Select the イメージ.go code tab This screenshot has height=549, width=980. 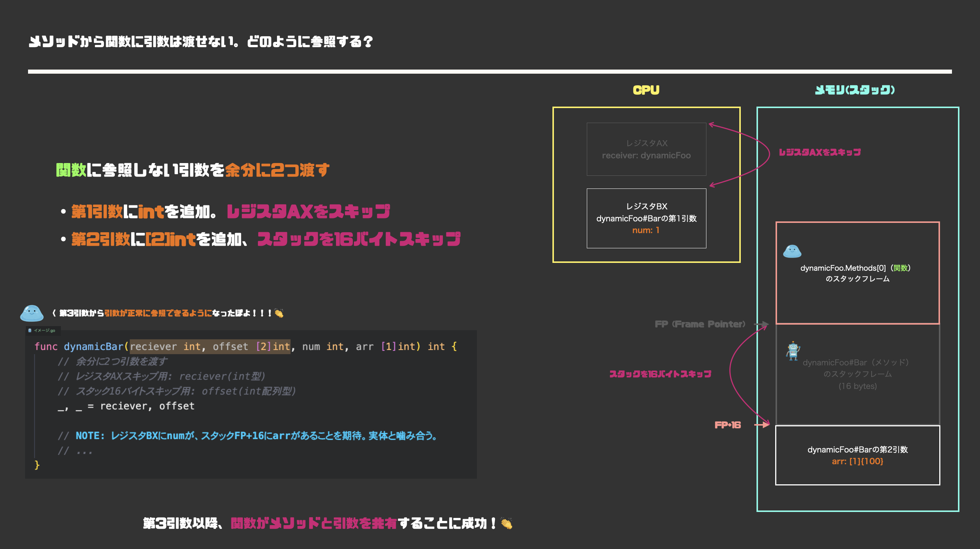point(43,331)
